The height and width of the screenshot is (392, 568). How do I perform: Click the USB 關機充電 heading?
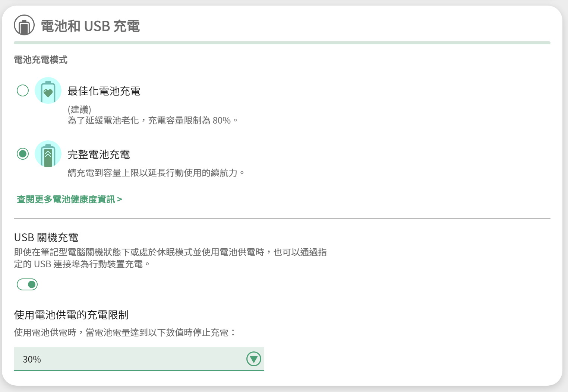46,238
